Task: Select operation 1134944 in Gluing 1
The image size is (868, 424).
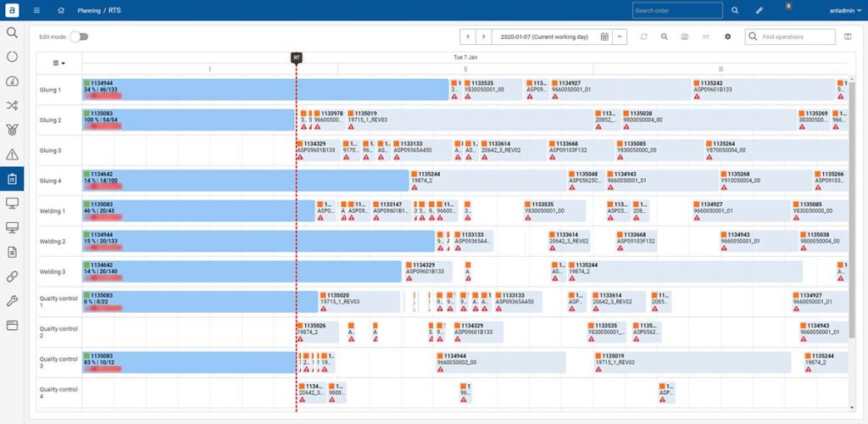Action: [x=265, y=90]
